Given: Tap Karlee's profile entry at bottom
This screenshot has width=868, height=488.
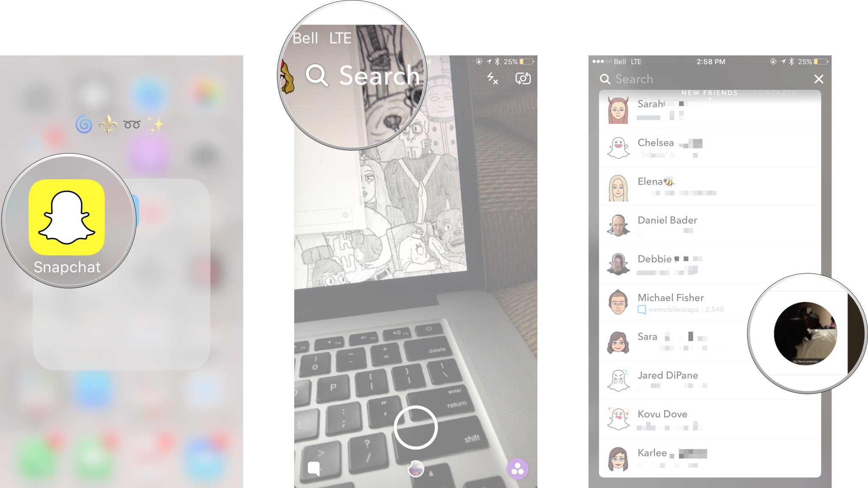Looking at the screenshot, I should pyautogui.click(x=709, y=459).
